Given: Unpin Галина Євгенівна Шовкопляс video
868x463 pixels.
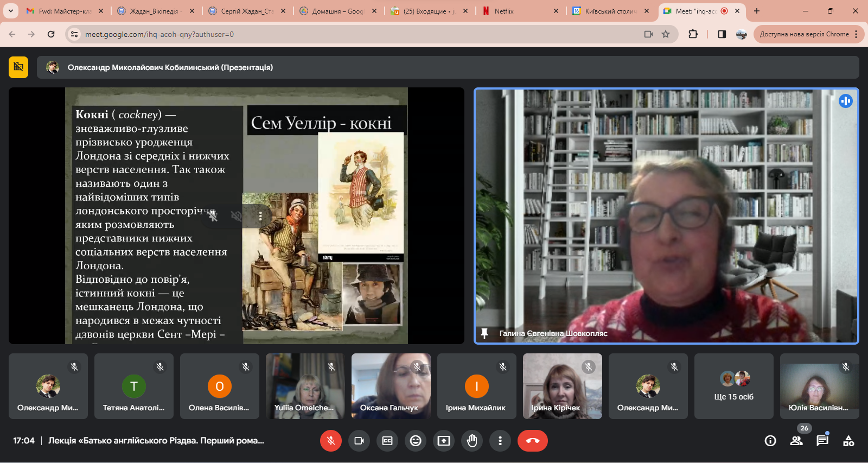Looking at the screenshot, I should coord(484,333).
